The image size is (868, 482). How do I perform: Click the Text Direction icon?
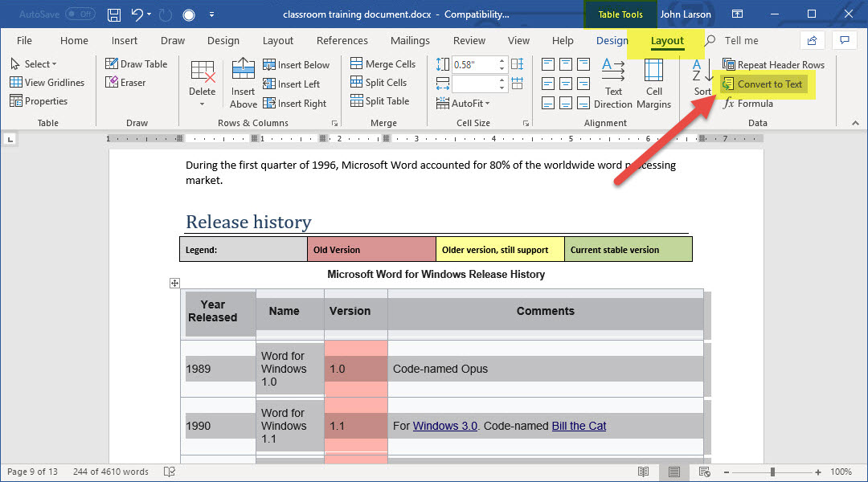[613, 83]
